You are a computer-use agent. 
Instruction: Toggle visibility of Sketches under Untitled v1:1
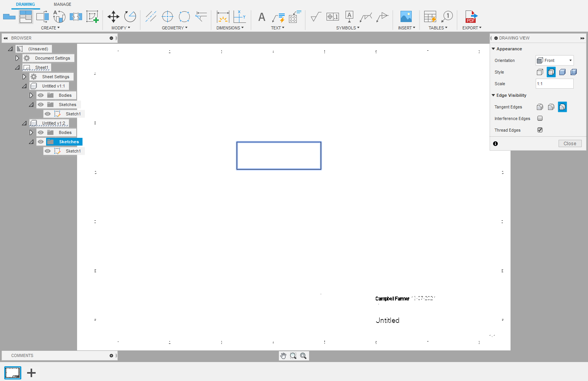coord(41,105)
